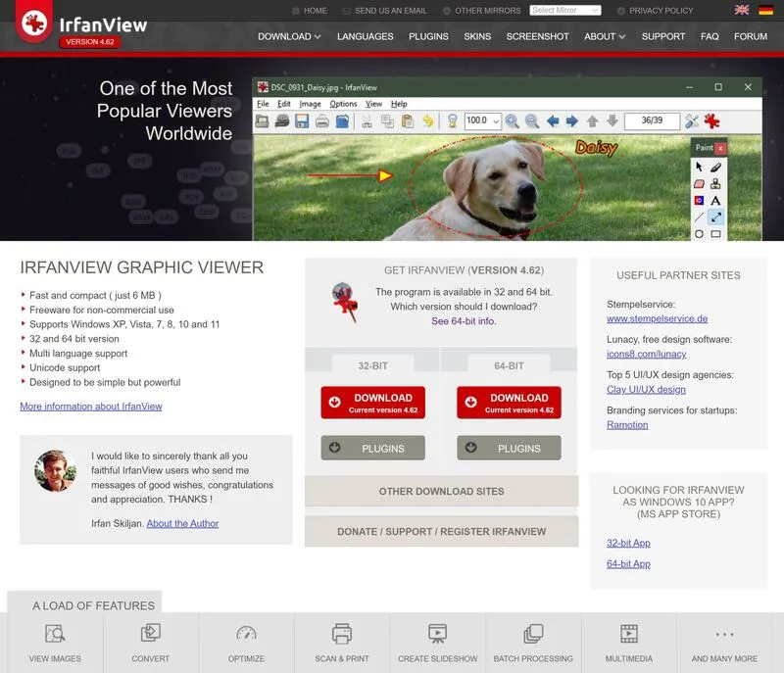Viewport: 784px width, 673px height.
Task: Click the English UK flag icon
Action: pos(741,10)
